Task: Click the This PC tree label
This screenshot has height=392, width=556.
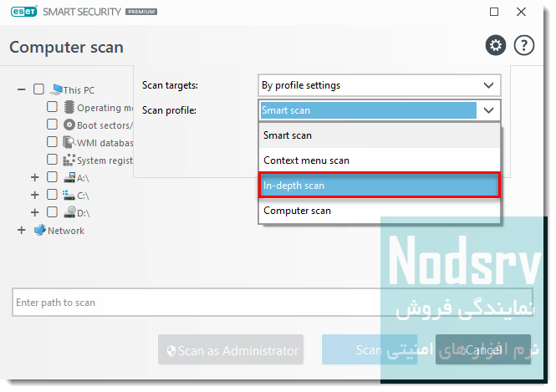Action: [79, 90]
